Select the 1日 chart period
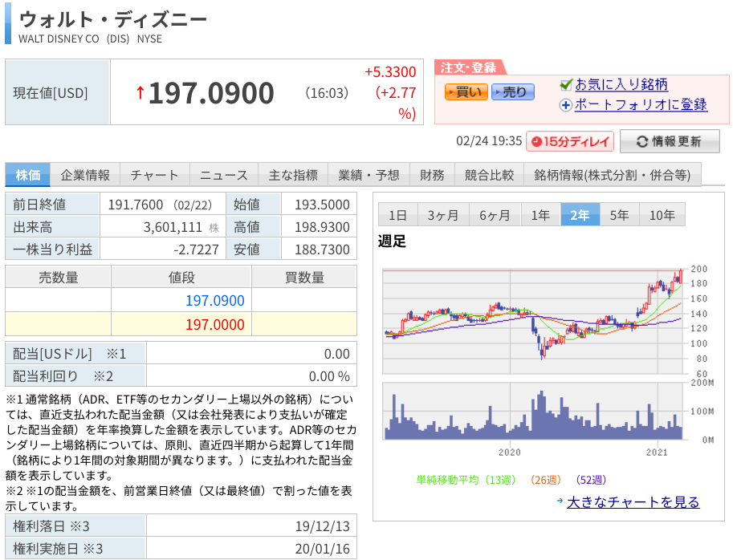This screenshot has width=733, height=560. coord(398,215)
